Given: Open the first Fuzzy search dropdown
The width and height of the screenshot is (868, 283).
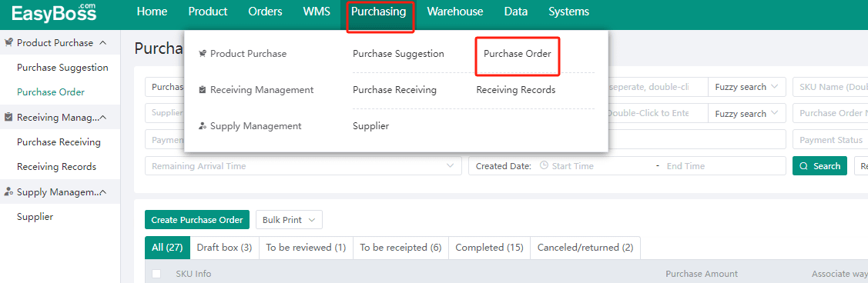Looking at the screenshot, I should [x=747, y=87].
